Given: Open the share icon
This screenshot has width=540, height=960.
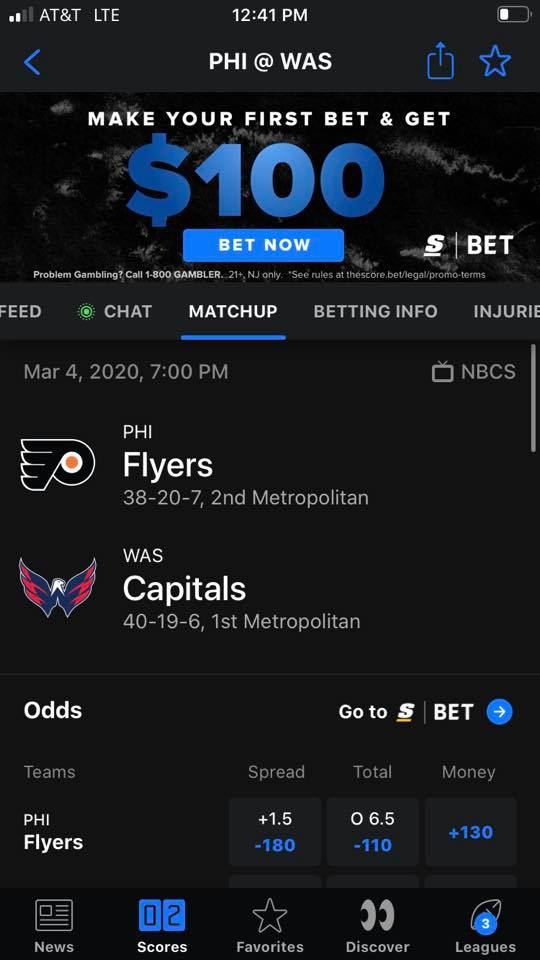Looking at the screenshot, I should [440, 61].
